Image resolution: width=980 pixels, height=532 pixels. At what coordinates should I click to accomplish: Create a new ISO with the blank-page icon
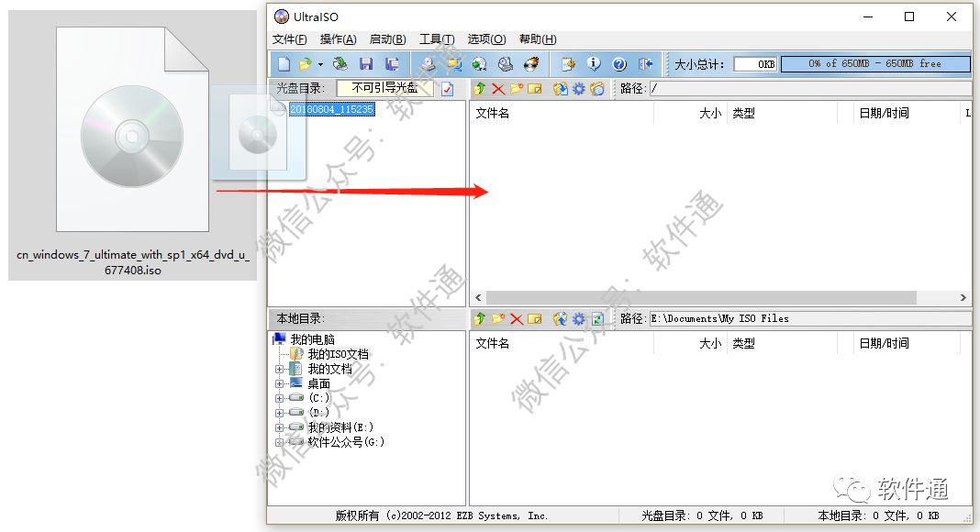(x=284, y=63)
